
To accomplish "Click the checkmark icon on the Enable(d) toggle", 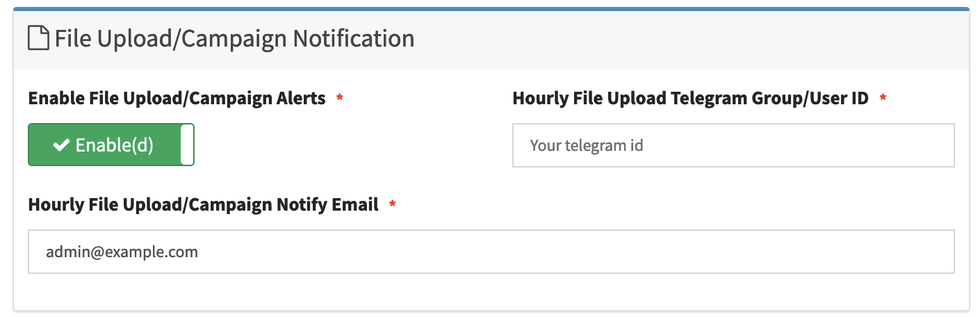I will pos(62,145).
